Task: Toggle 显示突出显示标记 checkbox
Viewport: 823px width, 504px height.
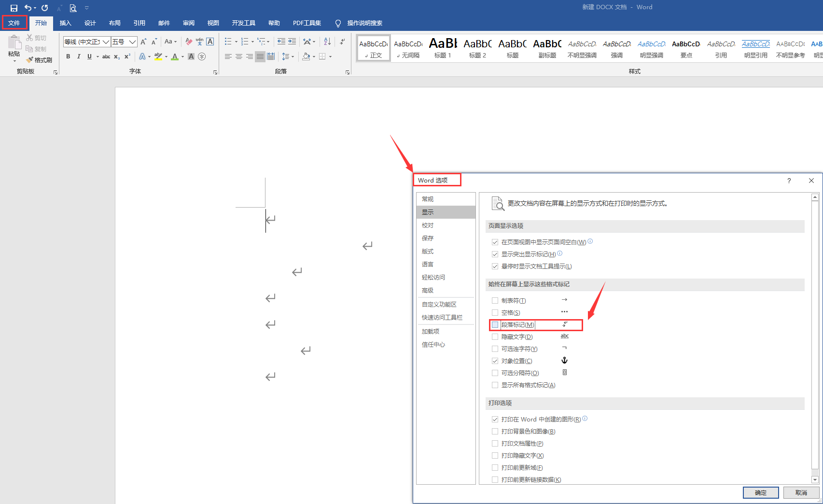Action: point(495,254)
